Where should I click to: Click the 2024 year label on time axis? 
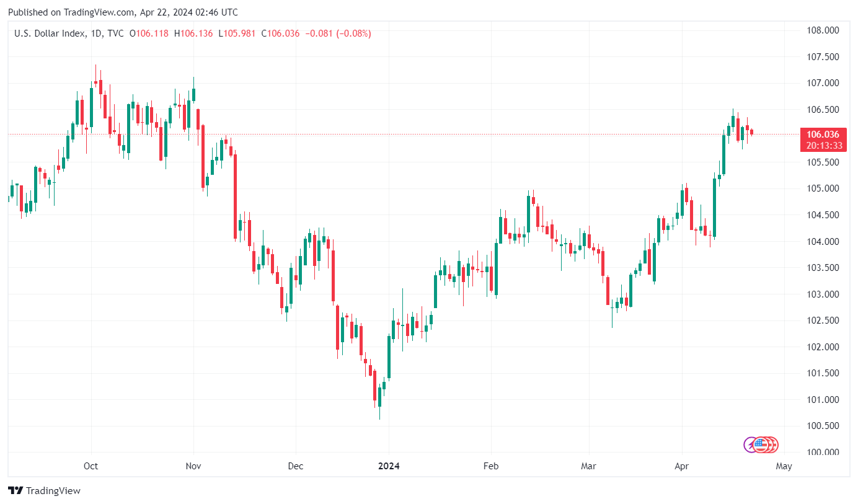point(389,466)
